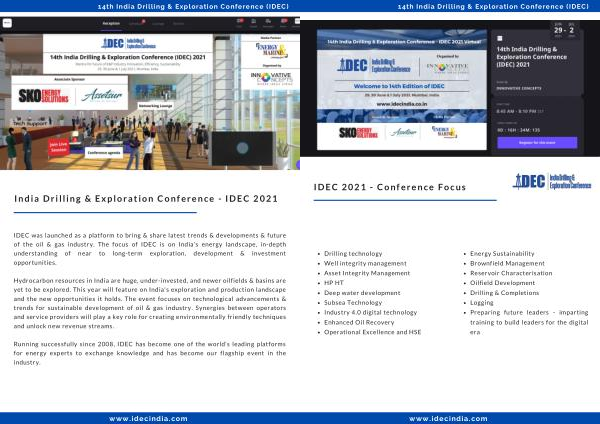Click the Industry 4.0 digital technology bullet
Viewport: 600px width, 424px height.
(370, 312)
